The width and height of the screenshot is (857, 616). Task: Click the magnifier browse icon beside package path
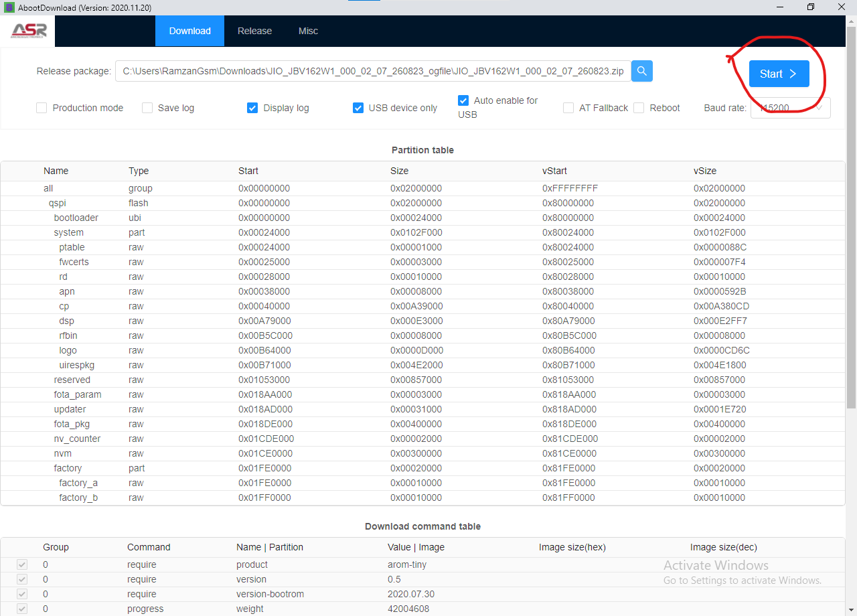click(x=641, y=71)
